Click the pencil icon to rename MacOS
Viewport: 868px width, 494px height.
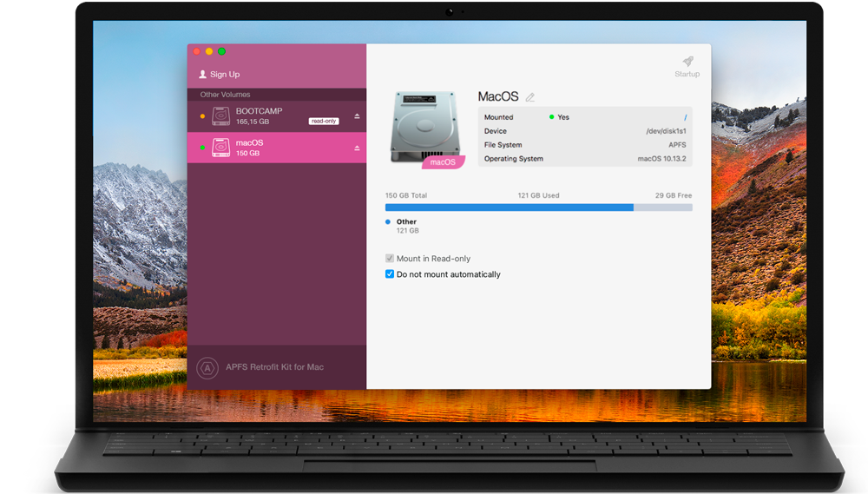pos(530,97)
